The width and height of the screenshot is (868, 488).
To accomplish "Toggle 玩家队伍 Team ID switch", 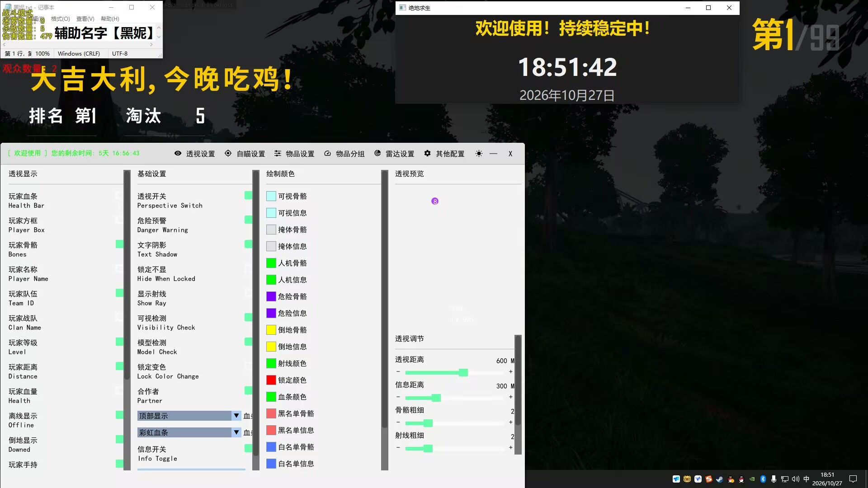I will coord(119,293).
